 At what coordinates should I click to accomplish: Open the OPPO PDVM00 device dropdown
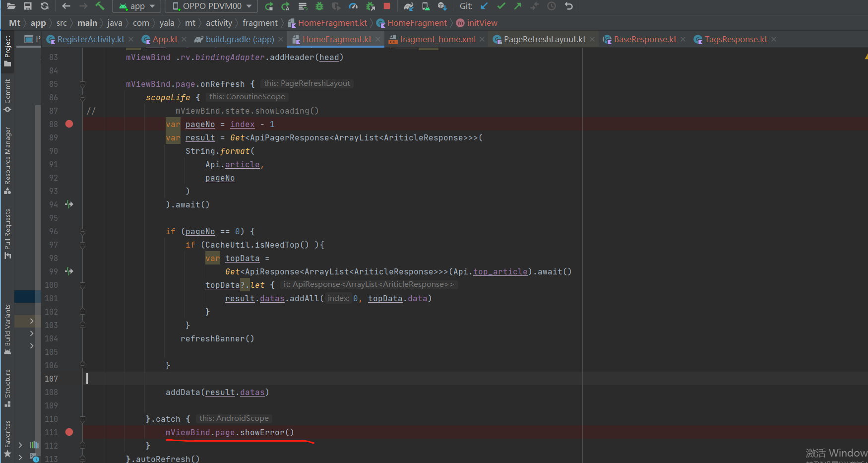pyautogui.click(x=210, y=6)
